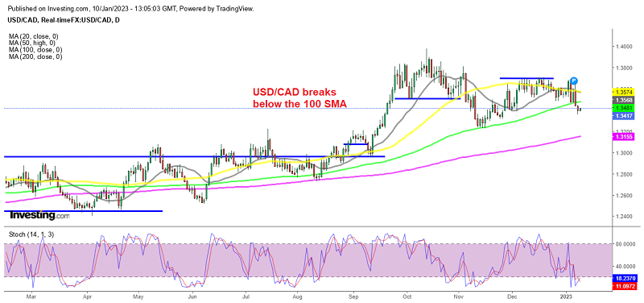Click the green 1.3481 price label
The image size is (644, 303).
[623, 109]
